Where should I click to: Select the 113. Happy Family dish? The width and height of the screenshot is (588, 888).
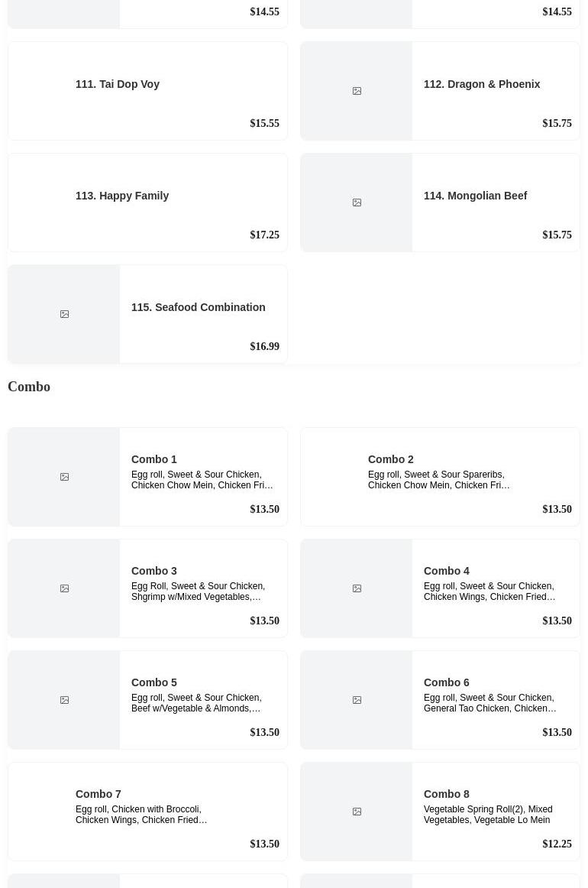coord(147,203)
